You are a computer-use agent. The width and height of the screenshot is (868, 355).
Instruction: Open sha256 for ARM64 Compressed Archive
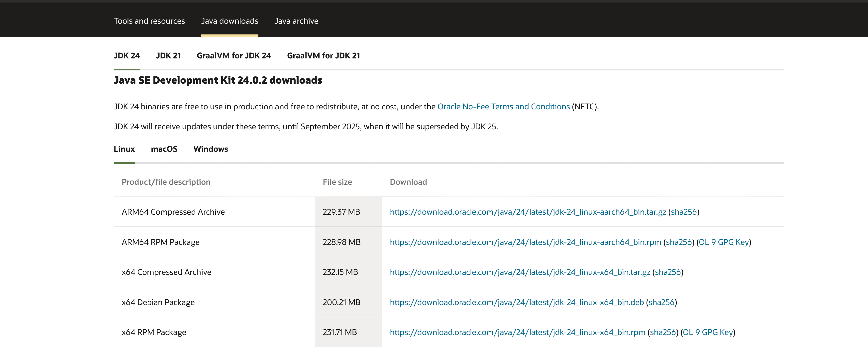click(x=683, y=212)
